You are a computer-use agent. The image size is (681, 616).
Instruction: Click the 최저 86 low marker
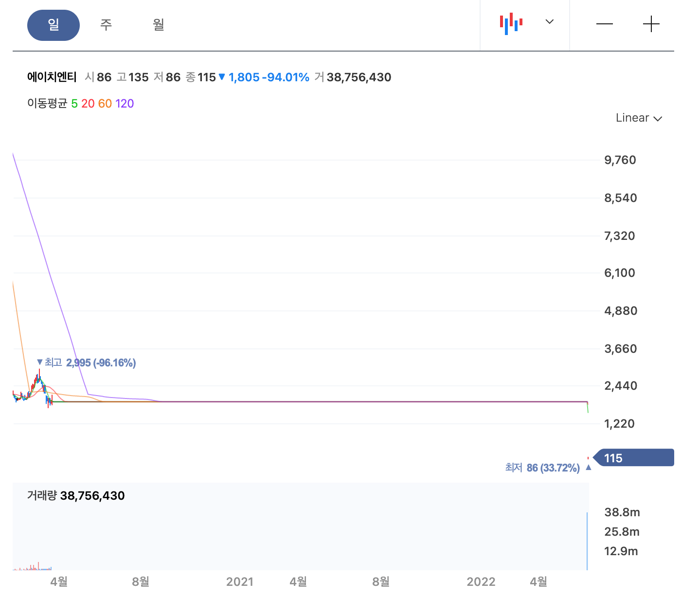548,468
